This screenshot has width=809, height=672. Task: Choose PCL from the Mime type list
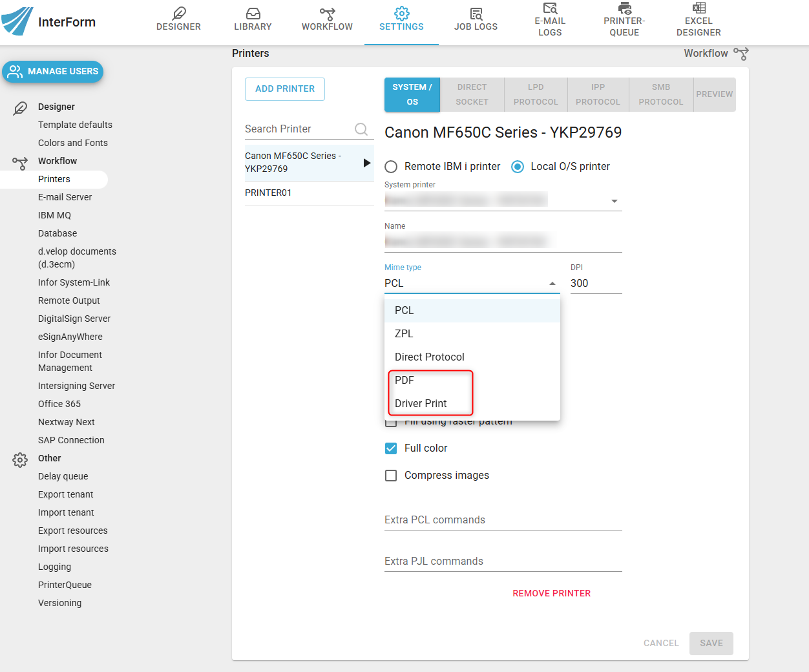click(x=472, y=311)
